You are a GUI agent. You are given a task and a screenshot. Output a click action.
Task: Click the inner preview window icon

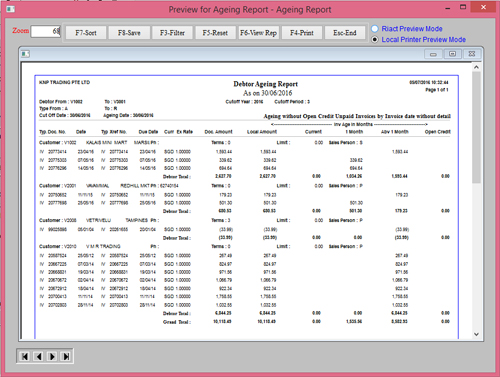25,54
